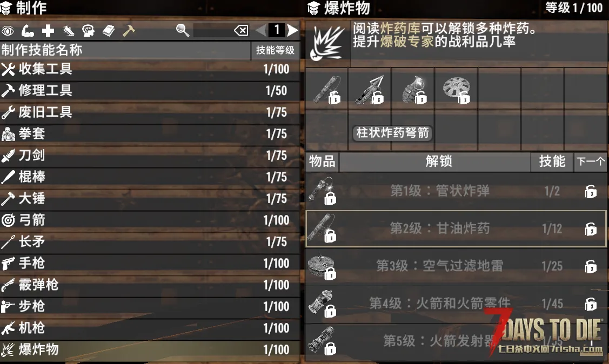The image size is (609, 364).
Task: Select the locked grenade recipe thumbnail
Action: coord(413,90)
